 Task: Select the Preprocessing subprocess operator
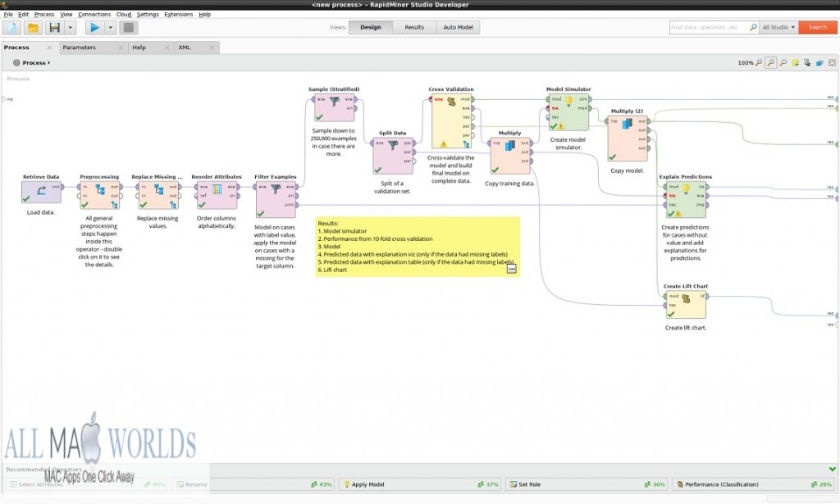(x=99, y=195)
